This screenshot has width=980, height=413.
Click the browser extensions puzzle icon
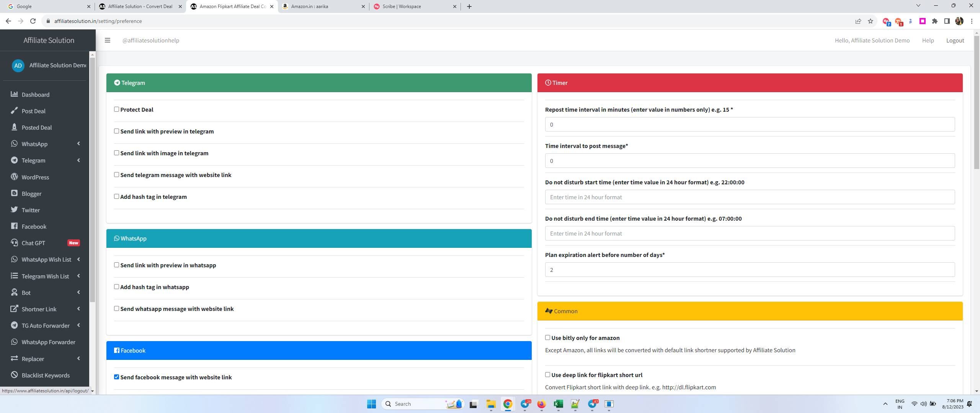point(934,21)
